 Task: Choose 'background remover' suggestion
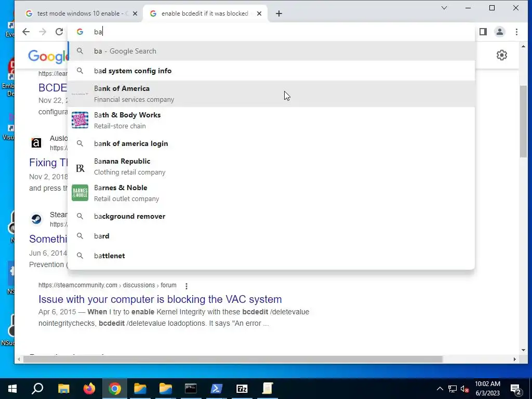(271, 216)
